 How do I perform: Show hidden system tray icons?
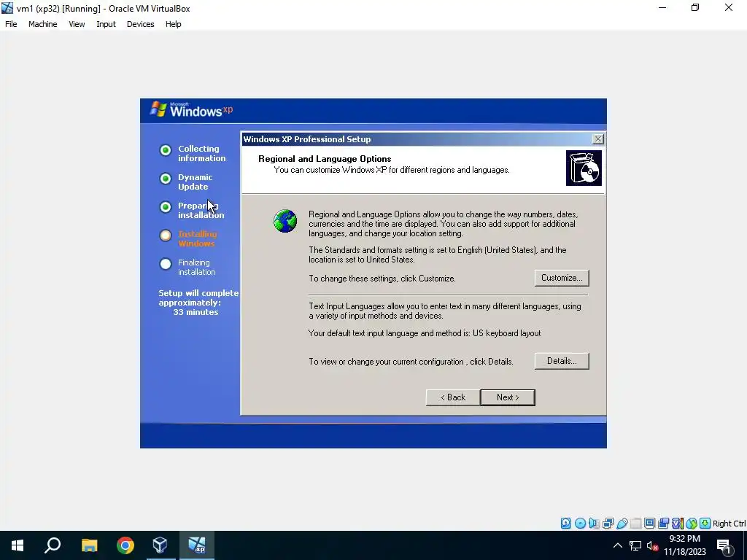[x=617, y=545]
